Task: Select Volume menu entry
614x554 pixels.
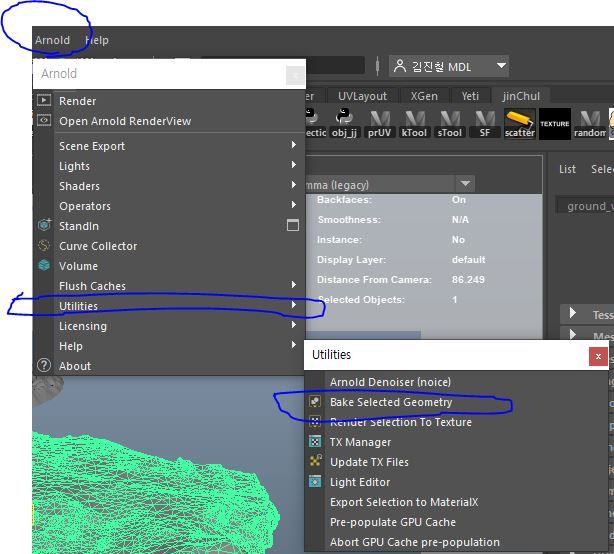Action: [x=78, y=266]
